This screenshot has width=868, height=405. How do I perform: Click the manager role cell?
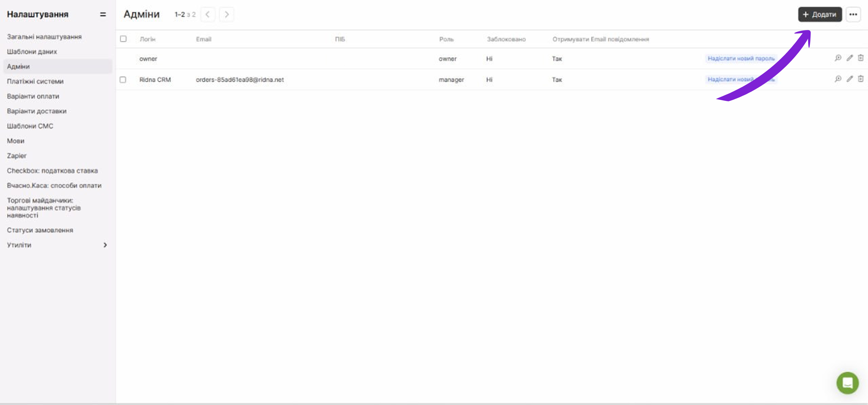tap(451, 80)
